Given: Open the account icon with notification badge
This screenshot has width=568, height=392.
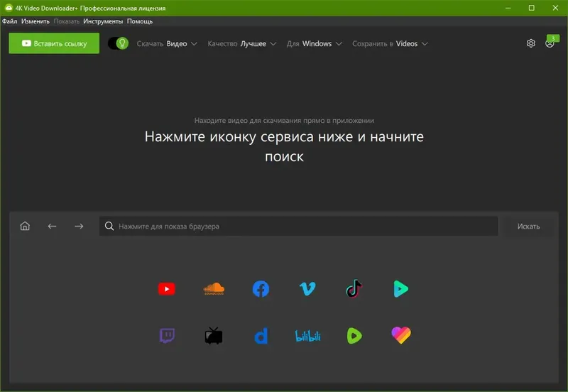Looking at the screenshot, I should 550,43.
